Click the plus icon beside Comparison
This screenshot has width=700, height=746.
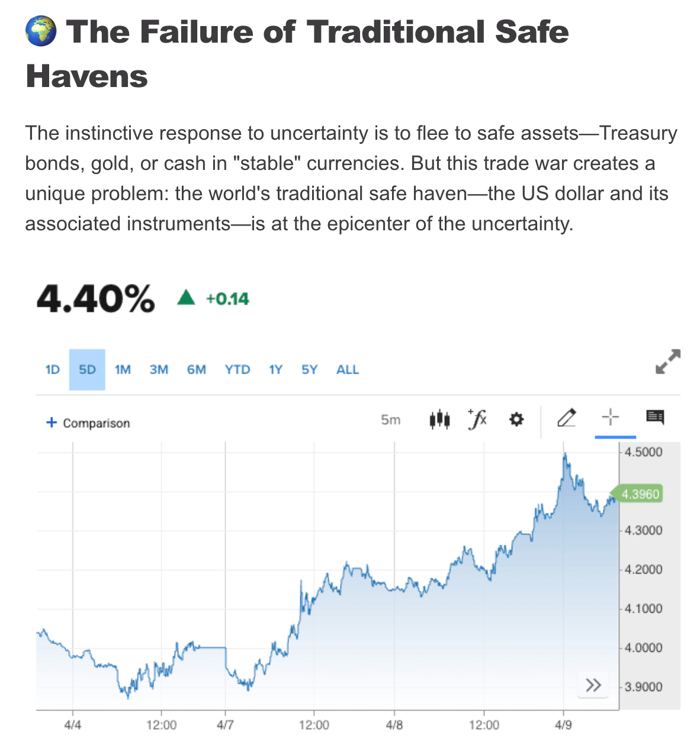52,423
